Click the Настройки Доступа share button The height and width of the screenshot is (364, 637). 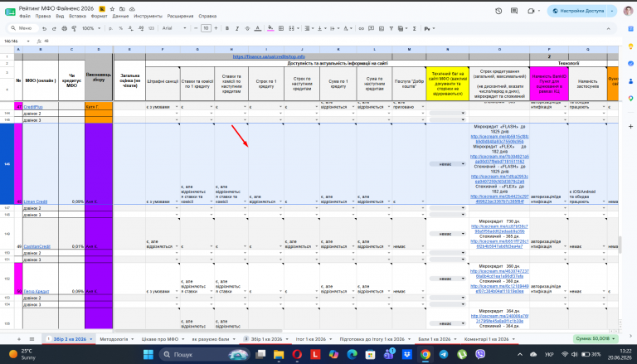click(577, 11)
